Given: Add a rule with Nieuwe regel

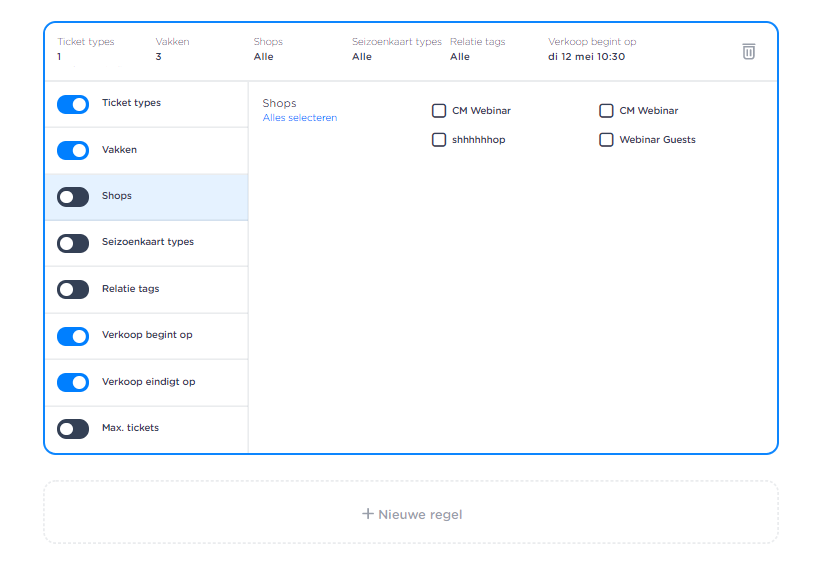Looking at the screenshot, I should pyautogui.click(x=411, y=514).
